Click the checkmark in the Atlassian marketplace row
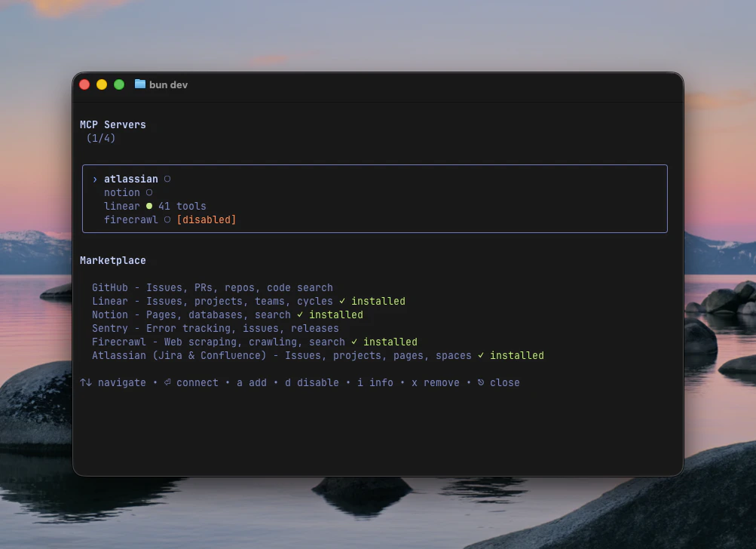Viewport: 756px width, 549px height. (481, 355)
